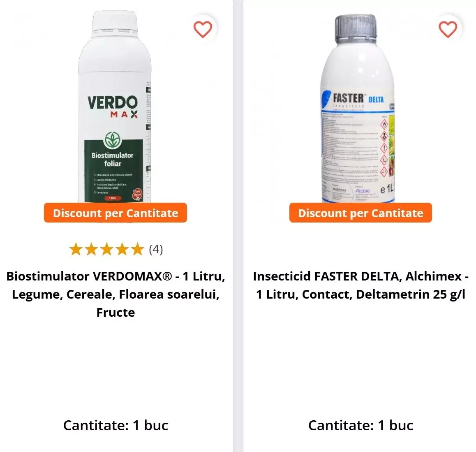This screenshot has height=452, width=476.
Task: Click Discount per Cantitate under VERDOMAX
Action: (x=116, y=213)
